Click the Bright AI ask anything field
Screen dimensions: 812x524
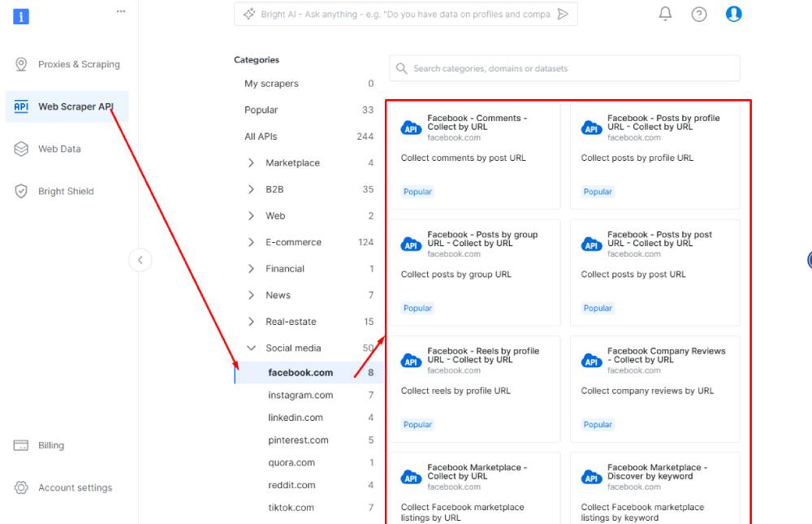(x=405, y=14)
